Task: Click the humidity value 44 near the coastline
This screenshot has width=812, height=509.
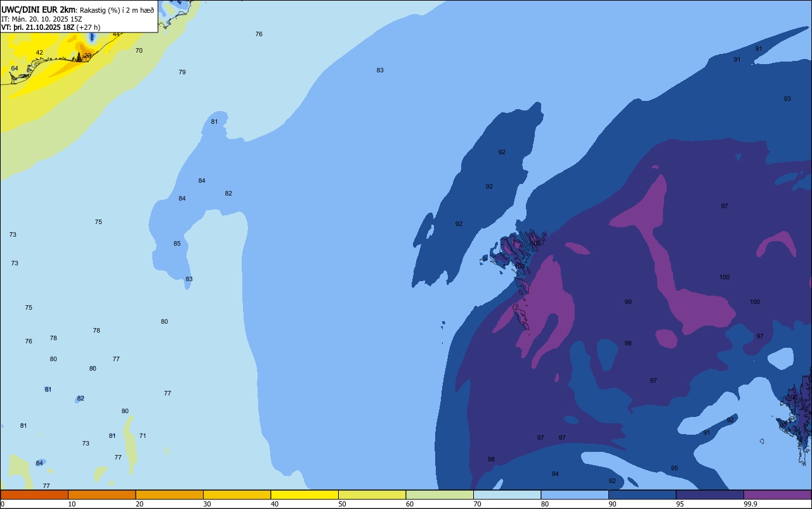Action: tap(116, 34)
